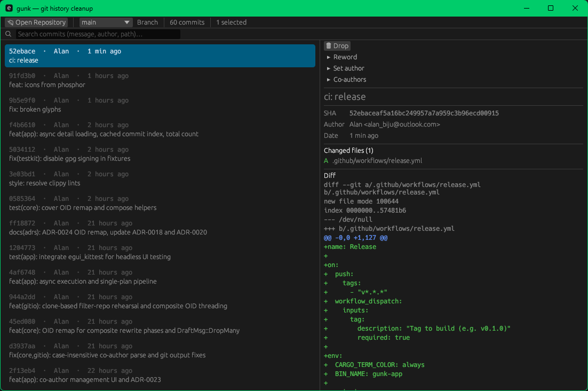This screenshot has width=588, height=391.
Task: Expand the Reword section
Action: (342, 57)
